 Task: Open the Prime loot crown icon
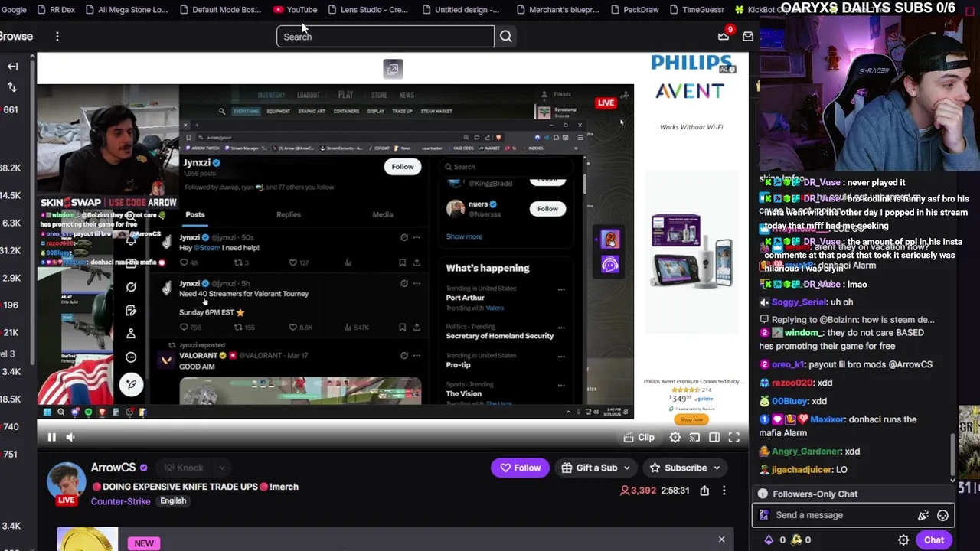coord(724,36)
